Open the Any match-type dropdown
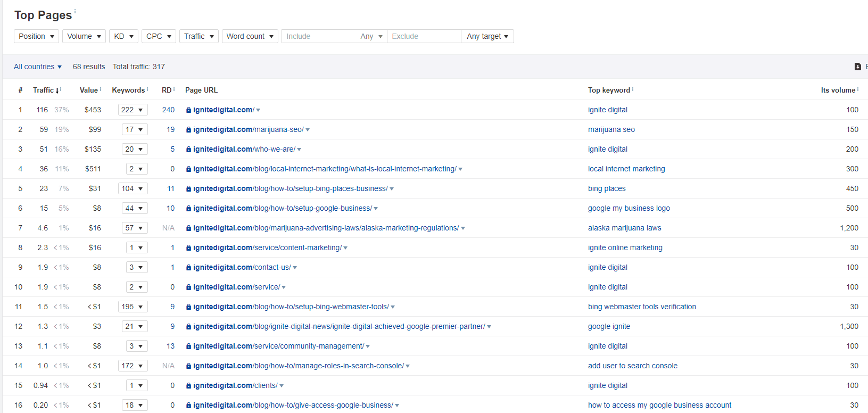The image size is (868, 413). coord(371,36)
